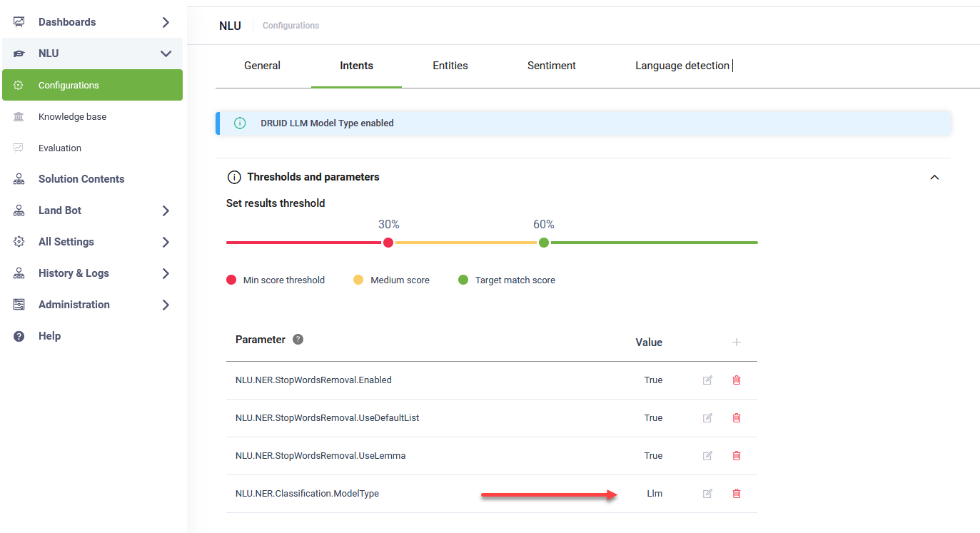
Task: Click the Configurations gear icon
Action: (x=19, y=85)
